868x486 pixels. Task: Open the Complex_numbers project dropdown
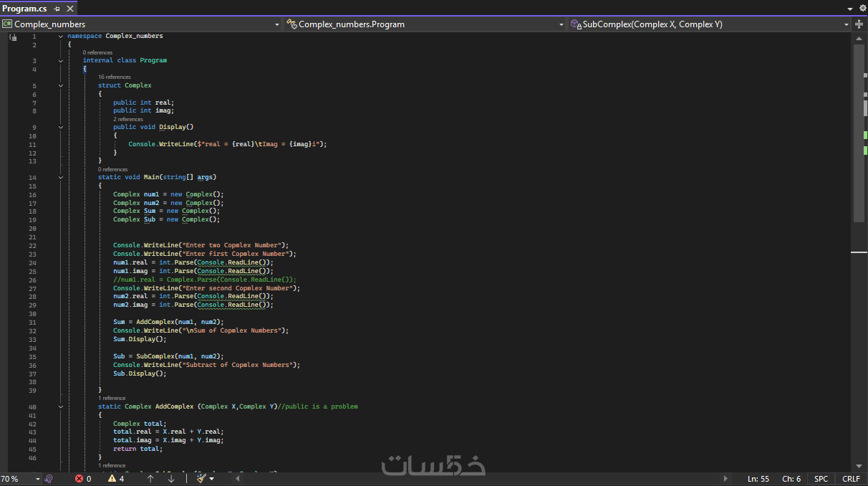[277, 24]
